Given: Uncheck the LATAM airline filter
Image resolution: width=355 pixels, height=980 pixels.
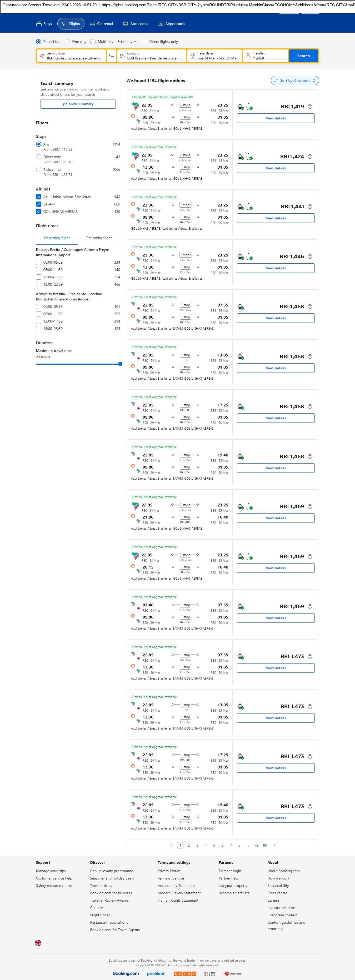Looking at the screenshot, I should pos(39,204).
